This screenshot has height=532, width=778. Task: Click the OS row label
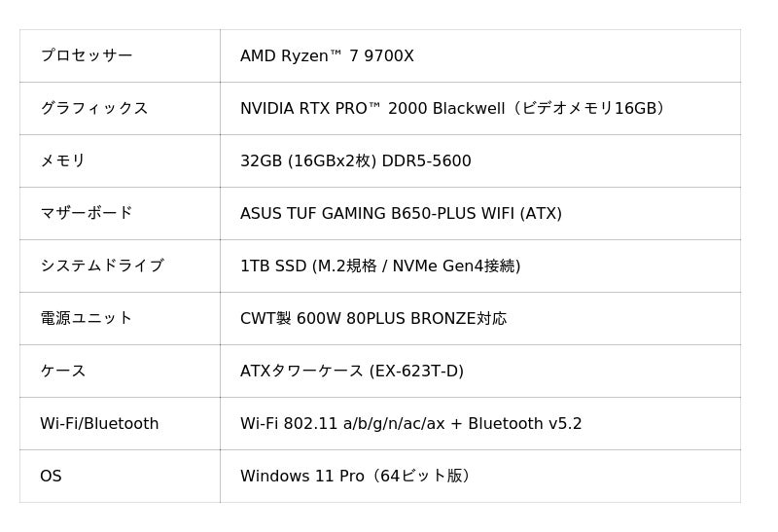point(51,477)
